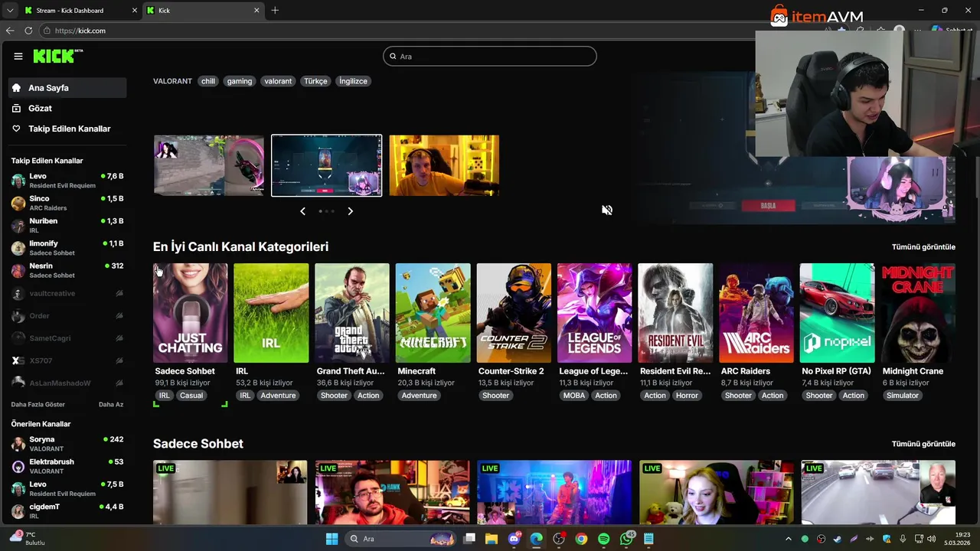The image size is (980, 551).
Task: Open the ARC Raiders category card
Action: point(756,313)
